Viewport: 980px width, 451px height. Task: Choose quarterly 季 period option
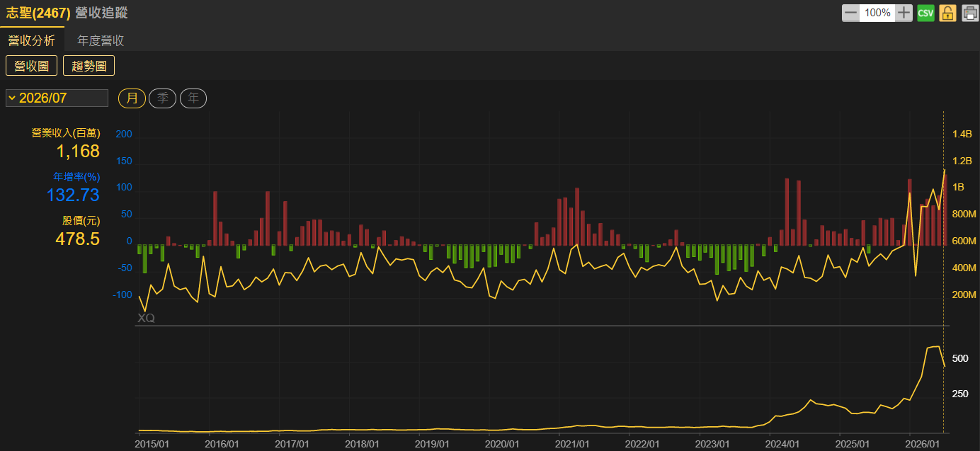coord(163,98)
